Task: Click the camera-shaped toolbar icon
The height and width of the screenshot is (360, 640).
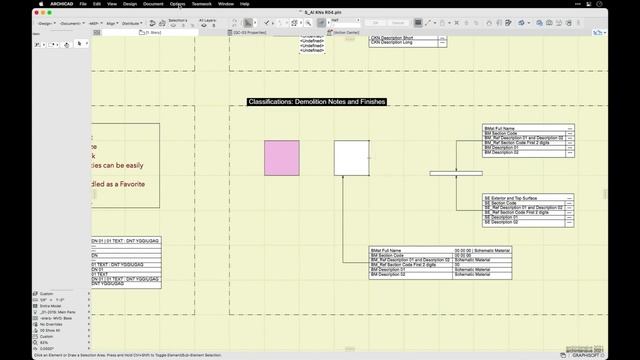Action: click(x=549, y=23)
